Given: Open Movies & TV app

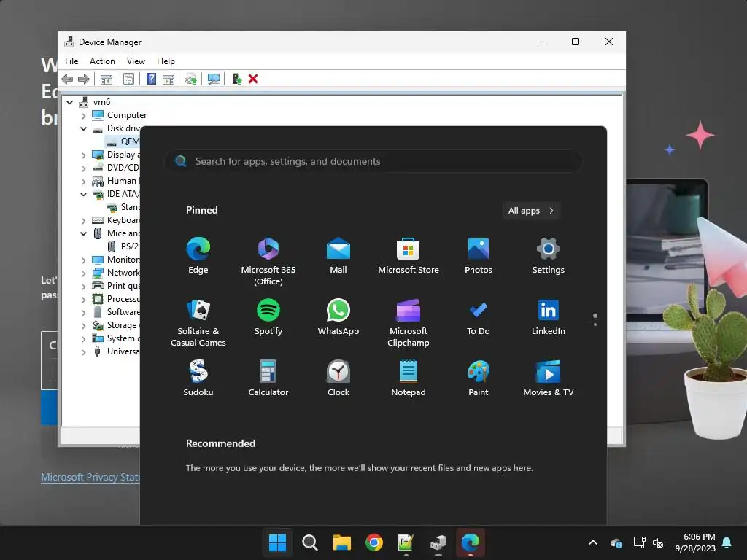Looking at the screenshot, I should click(549, 378).
